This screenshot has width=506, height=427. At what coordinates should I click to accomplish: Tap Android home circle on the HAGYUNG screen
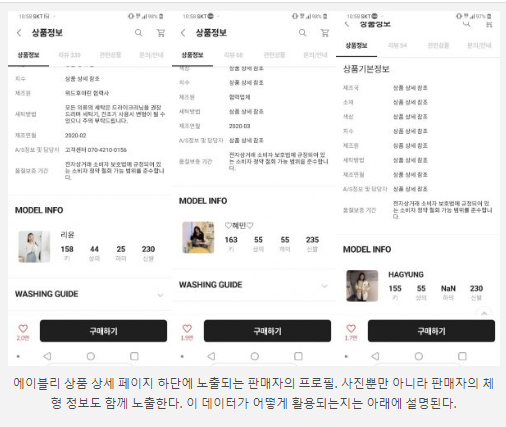[x=419, y=356]
